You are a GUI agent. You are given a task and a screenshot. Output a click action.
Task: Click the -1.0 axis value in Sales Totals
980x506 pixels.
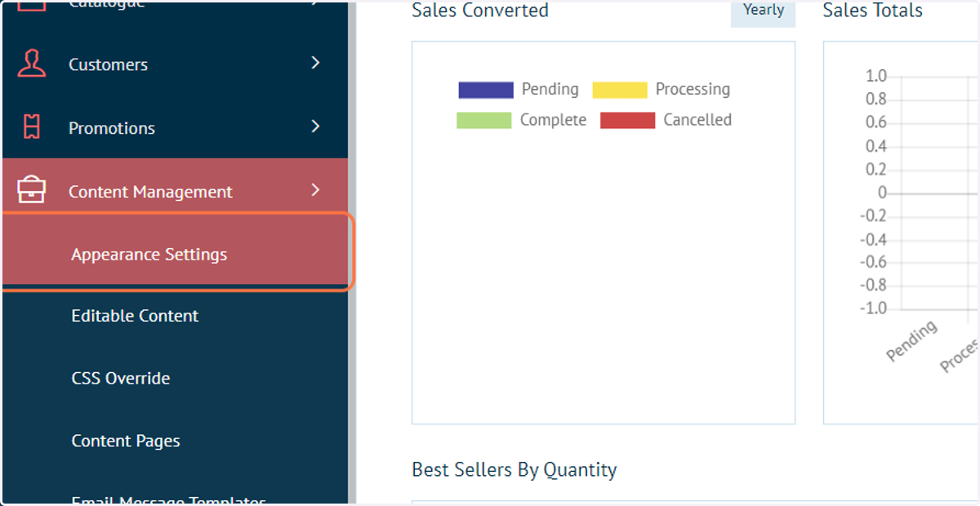(873, 308)
